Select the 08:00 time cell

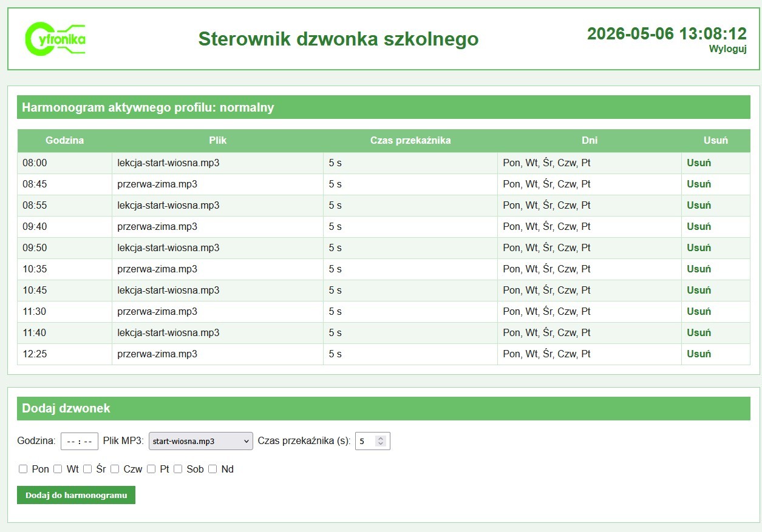coord(65,163)
